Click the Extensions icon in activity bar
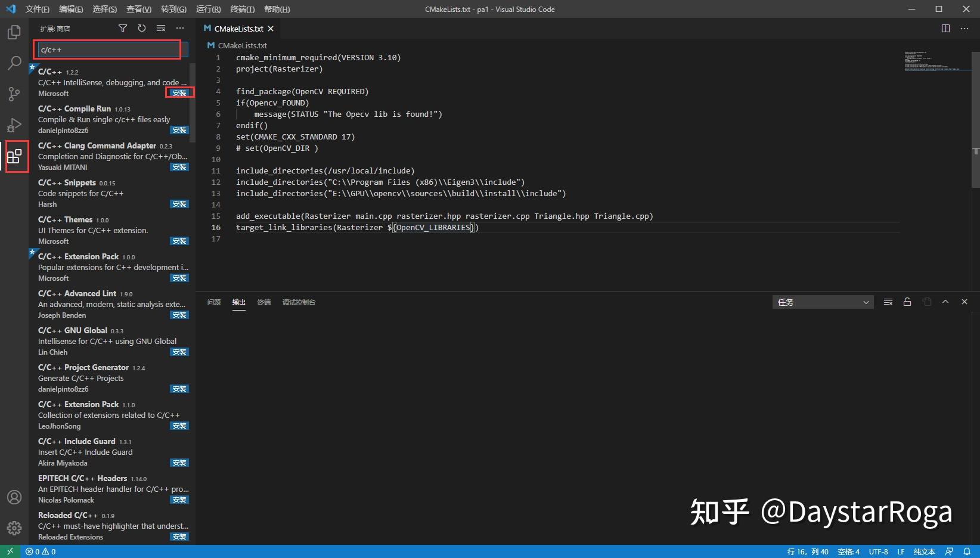This screenshot has width=980, height=558. coord(16,156)
